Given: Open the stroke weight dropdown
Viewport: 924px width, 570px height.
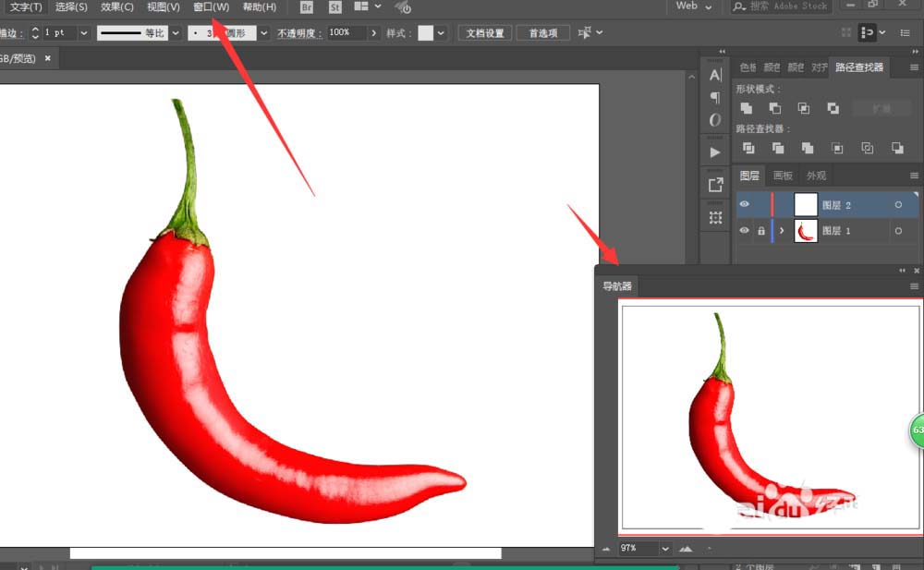Looking at the screenshot, I should [84, 33].
